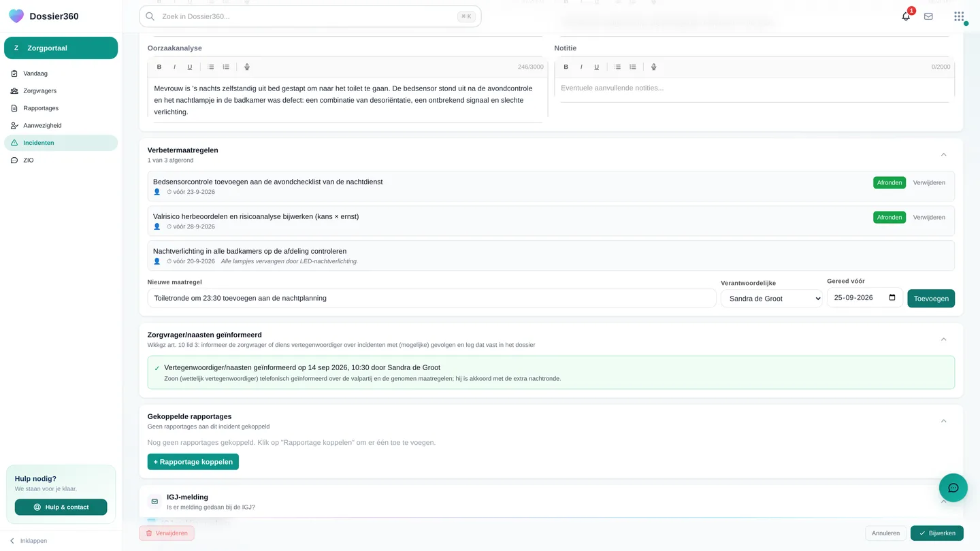
Task: Focus the Zoek in Dossier360 search field
Action: coord(310,16)
